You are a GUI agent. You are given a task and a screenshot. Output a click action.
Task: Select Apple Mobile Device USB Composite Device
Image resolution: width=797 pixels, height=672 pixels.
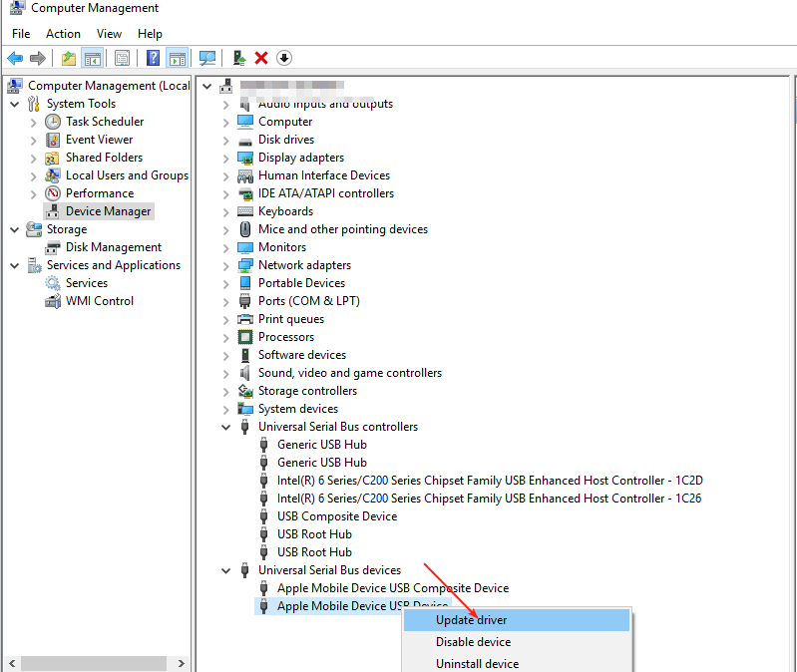392,588
